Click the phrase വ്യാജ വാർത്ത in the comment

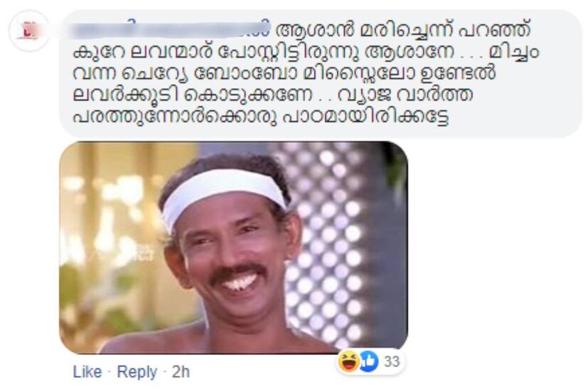pos(405,95)
